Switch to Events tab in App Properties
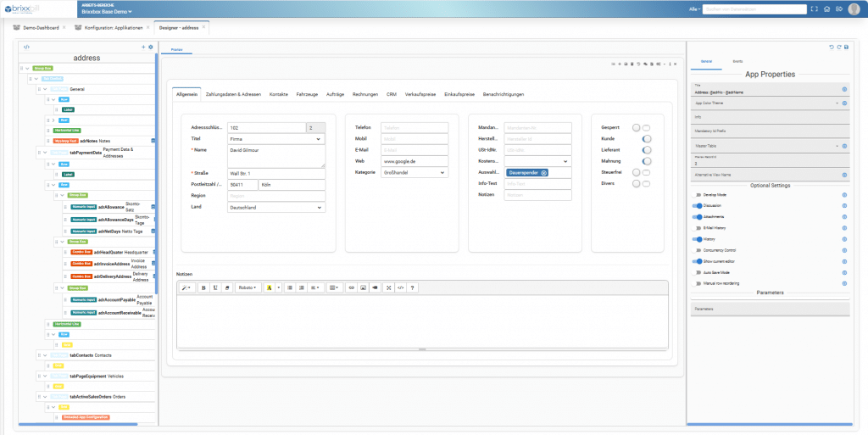Viewport: 868px width, 435px height. (737, 61)
